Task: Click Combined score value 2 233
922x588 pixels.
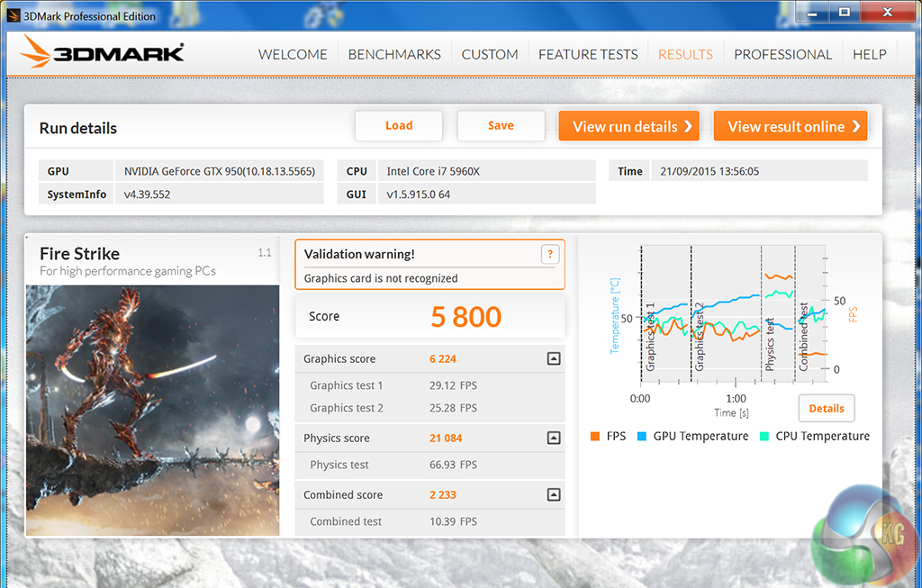Action: (x=443, y=495)
